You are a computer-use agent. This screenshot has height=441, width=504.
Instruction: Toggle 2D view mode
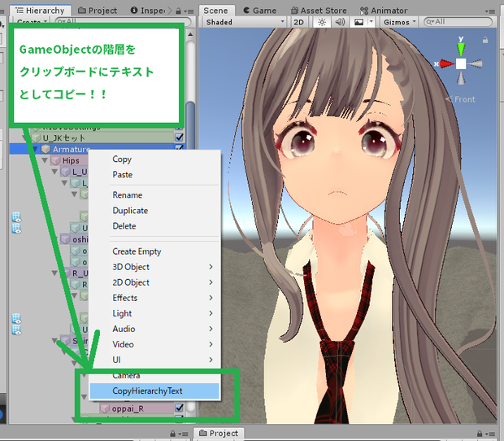click(x=298, y=22)
